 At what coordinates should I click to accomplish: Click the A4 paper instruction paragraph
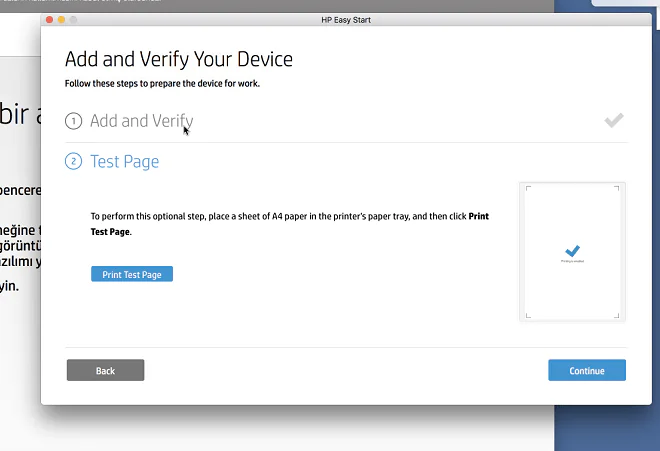[x=290, y=224]
